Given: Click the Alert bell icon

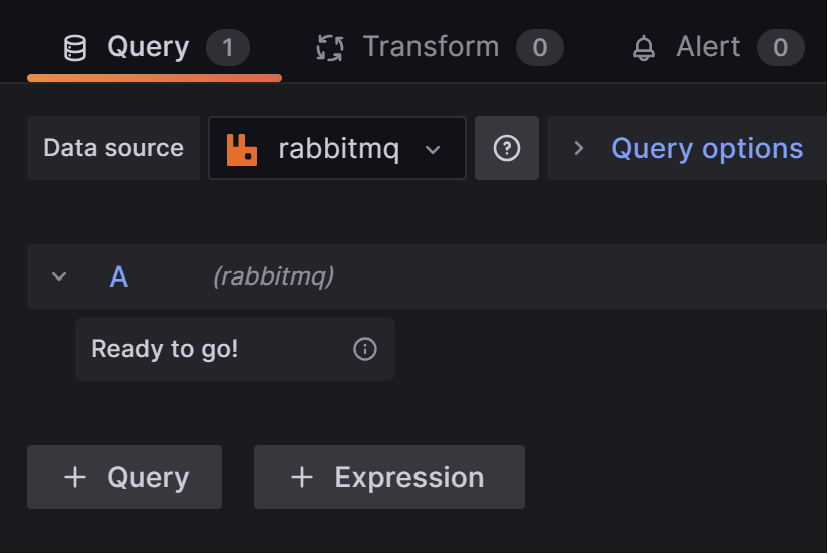Looking at the screenshot, I should [x=644, y=48].
